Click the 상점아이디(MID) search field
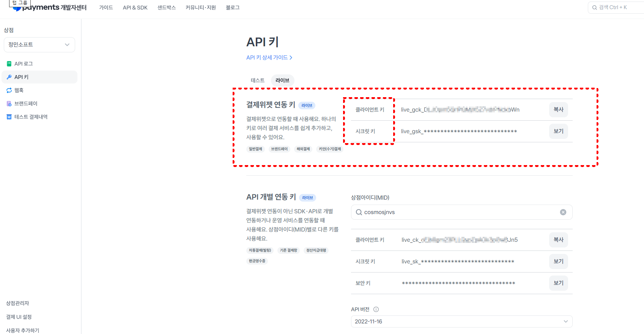The height and width of the screenshot is (334, 644). [x=461, y=212]
